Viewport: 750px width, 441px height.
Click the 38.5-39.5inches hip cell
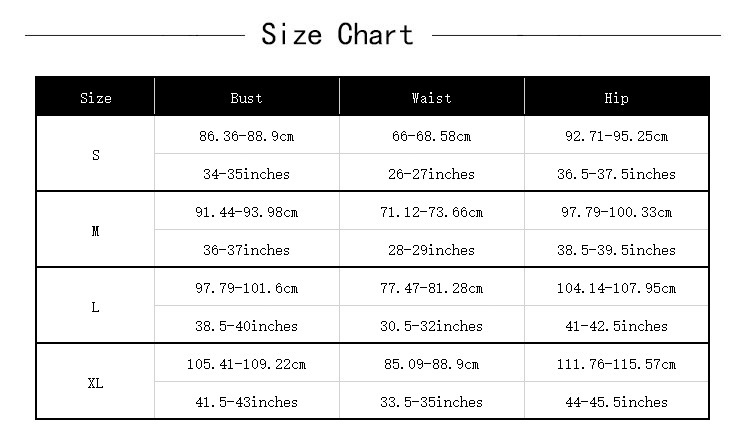[x=616, y=250]
